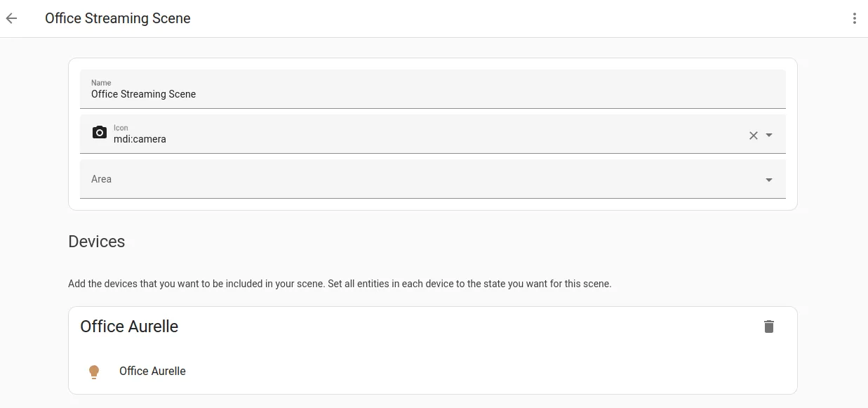Expand the Icon picker dropdown arrow
Viewport: 868px width, 408px height.
[769, 136]
